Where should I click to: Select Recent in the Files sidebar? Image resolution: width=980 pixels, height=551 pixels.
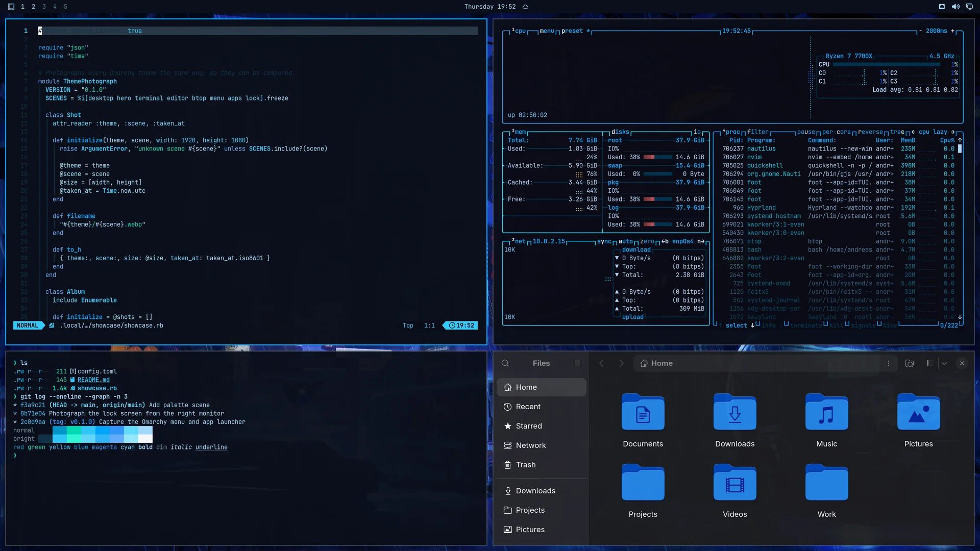[542, 407]
